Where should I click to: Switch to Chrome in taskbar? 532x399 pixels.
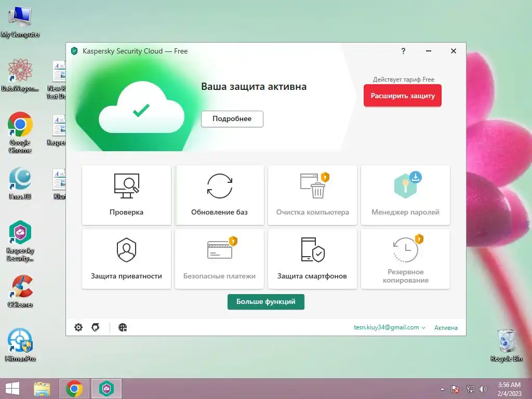point(74,389)
